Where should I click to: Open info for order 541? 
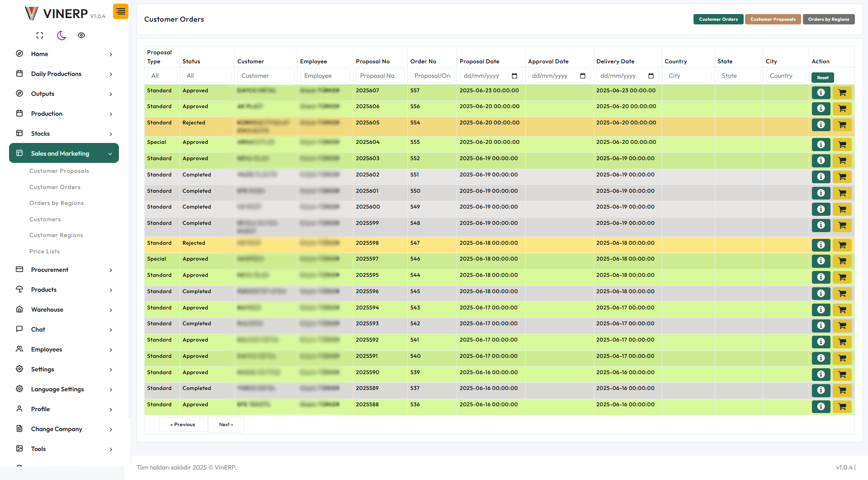tap(821, 342)
